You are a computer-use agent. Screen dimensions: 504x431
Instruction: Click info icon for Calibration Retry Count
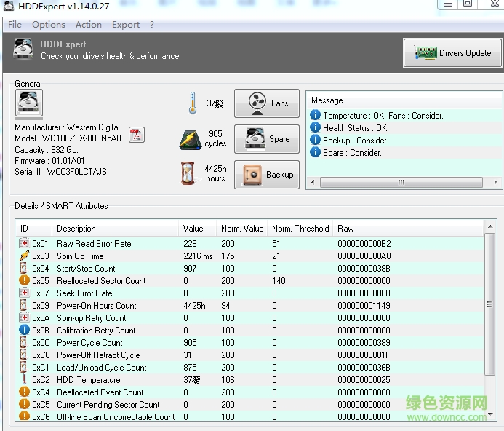pos(24,331)
